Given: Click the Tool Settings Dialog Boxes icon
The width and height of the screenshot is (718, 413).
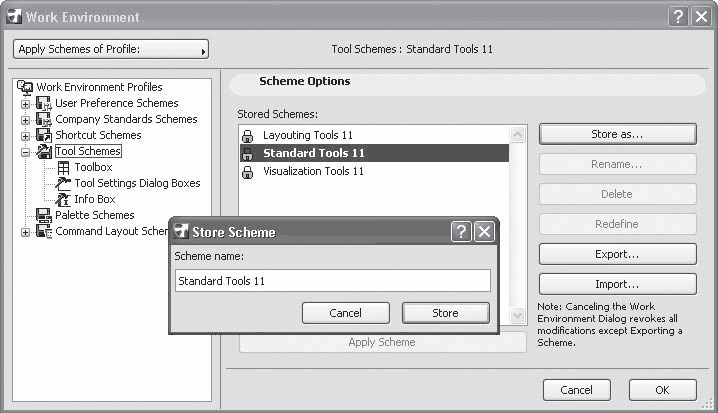Looking at the screenshot, I should click(64, 184).
